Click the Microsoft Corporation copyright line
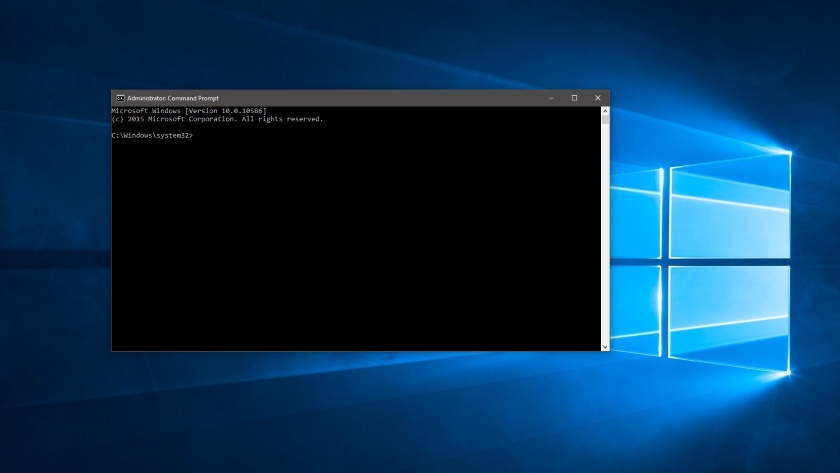The image size is (840, 473). click(217, 119)
